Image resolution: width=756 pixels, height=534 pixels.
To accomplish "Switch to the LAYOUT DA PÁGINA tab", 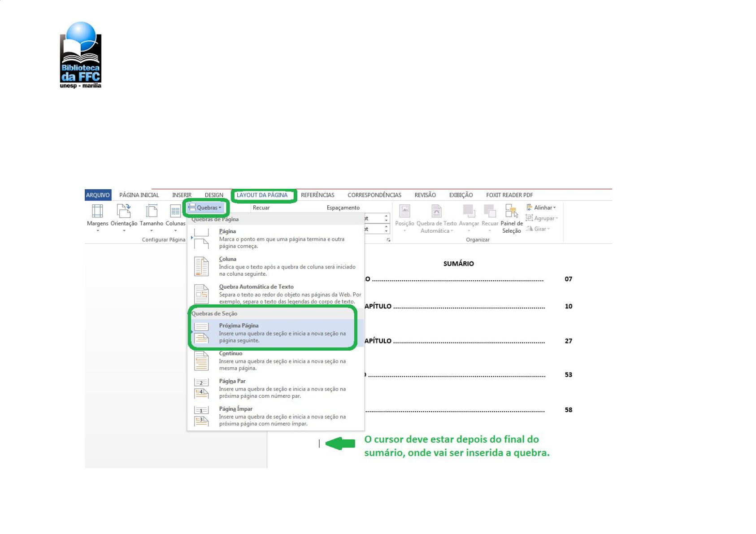I will coord(262,195).
